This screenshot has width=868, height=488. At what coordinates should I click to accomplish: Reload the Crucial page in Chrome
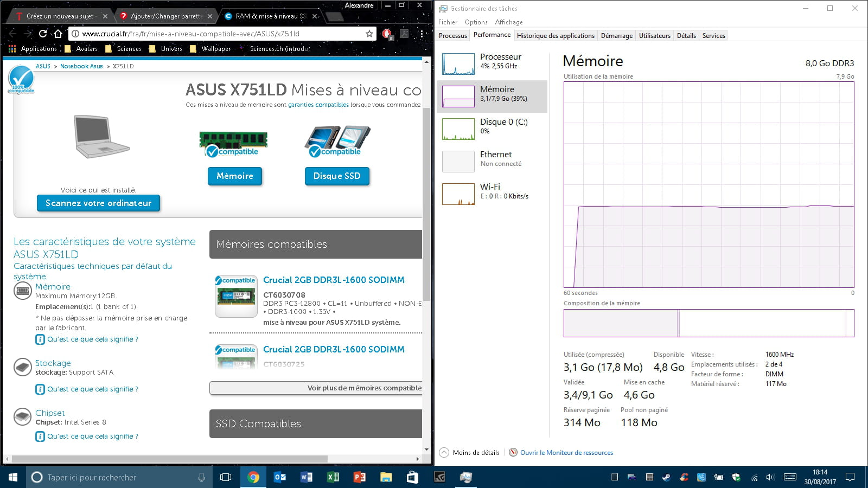(x=43, y=34)
